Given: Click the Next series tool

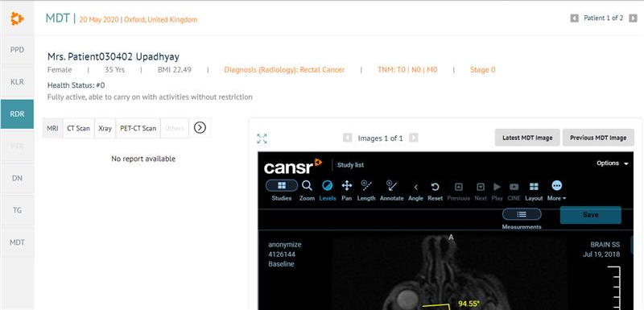Looking at the screenshot, I should tap(481, 191).
